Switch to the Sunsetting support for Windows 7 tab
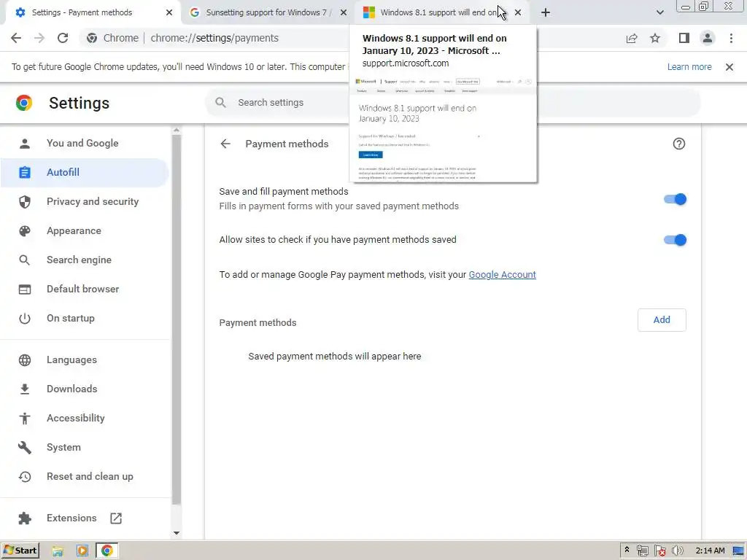The height and width of the screenshot is (560, 747). [x=268, y=12]
